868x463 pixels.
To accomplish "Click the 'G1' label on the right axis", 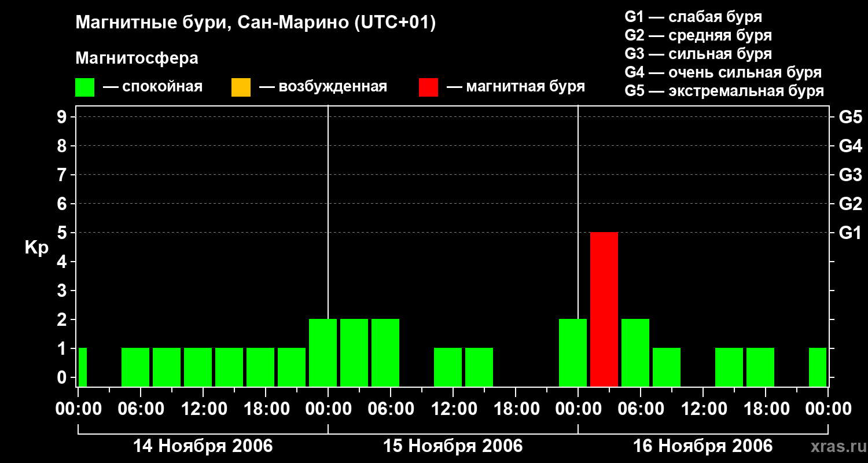I will (x=850, y=233).
